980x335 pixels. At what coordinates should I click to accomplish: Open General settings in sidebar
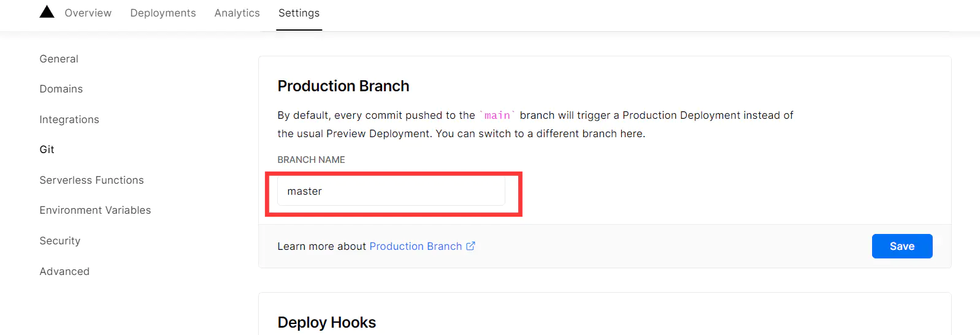coord(59,59)
